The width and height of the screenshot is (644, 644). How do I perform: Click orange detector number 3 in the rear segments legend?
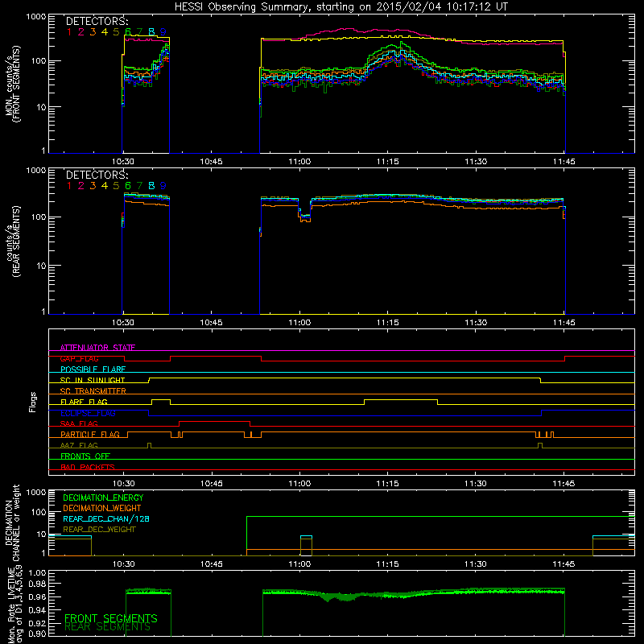(93, 186)
